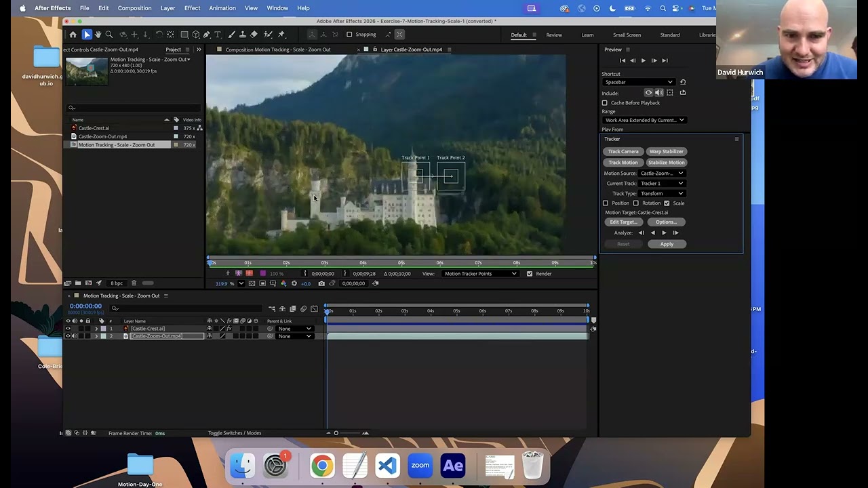This screenshot has height=488, width=868.
Task: Select the Rotation tool
Action: [x=159, y=35]
